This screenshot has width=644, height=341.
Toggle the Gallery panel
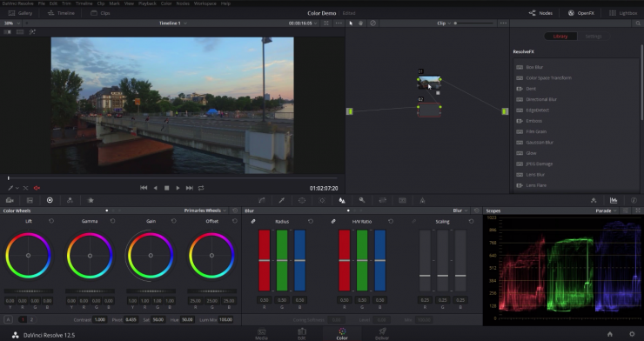20,13
